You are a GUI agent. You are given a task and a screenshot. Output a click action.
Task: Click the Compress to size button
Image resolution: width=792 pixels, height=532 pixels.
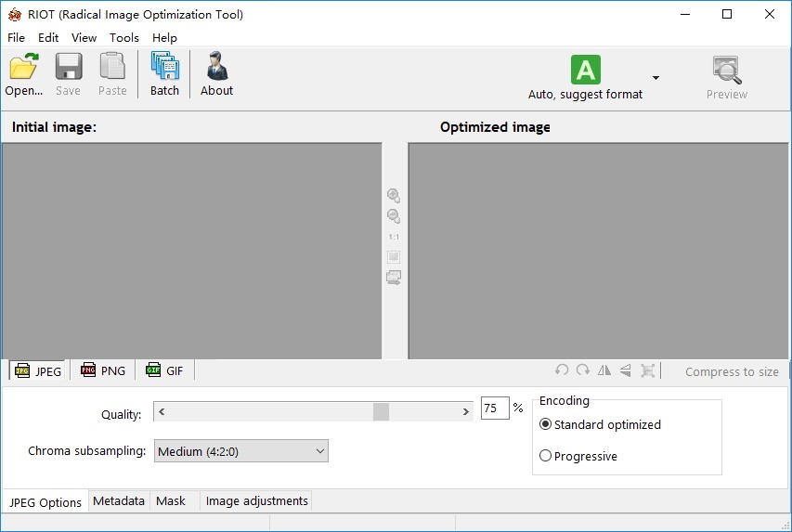point(732,372)
